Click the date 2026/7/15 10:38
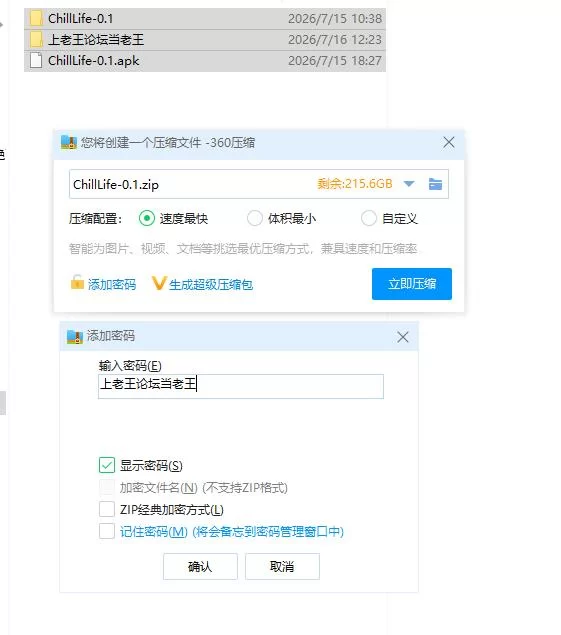The image size is (561, 635). tap(335, 19)
